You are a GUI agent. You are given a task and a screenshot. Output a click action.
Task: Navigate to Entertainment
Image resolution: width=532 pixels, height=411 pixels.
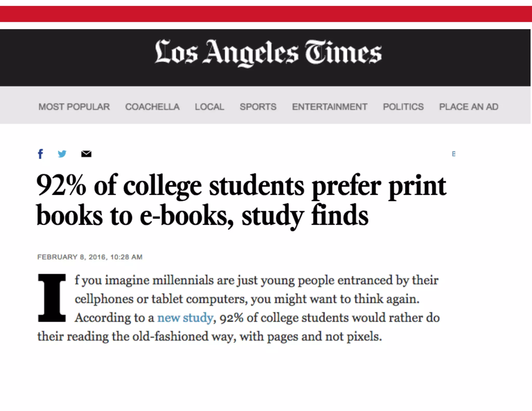point(329,107)
